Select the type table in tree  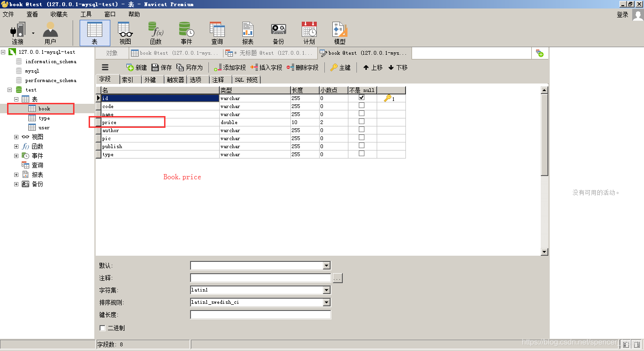click(x=44, y=118)
